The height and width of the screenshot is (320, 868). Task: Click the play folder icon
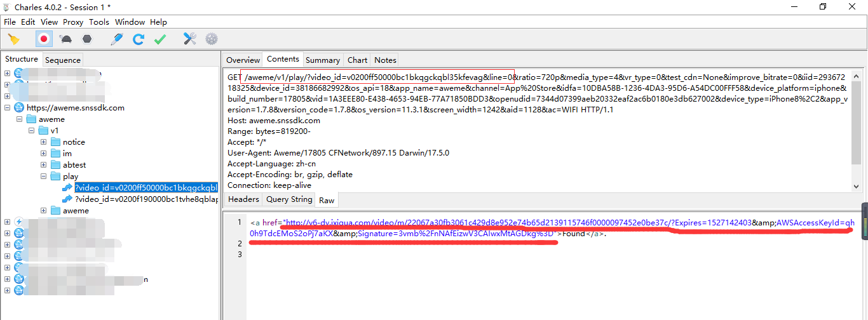(x=55, y=177)
